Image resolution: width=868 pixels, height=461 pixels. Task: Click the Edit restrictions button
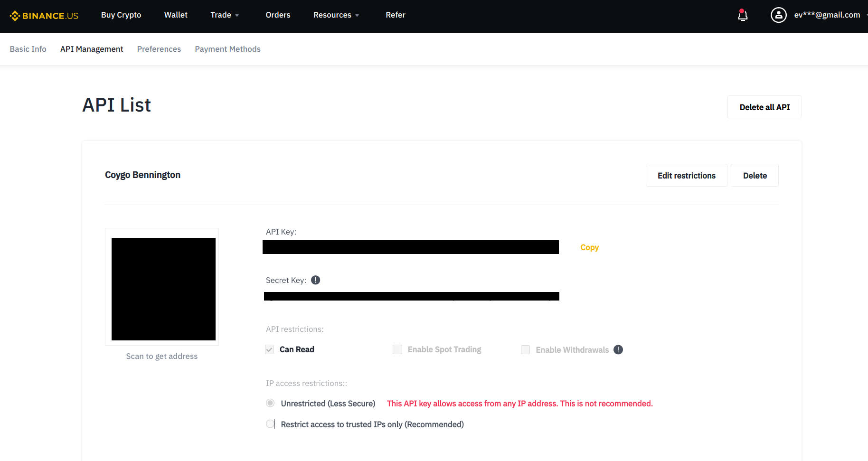[687, 175]
